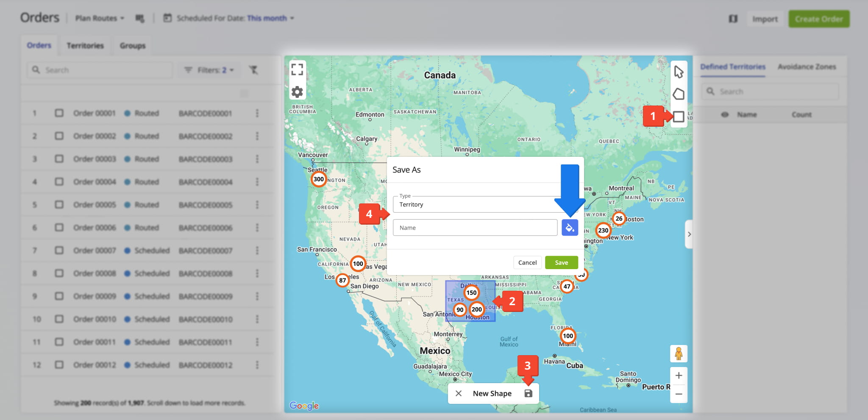The height and width of the screenshot is (420, 868).
Task: Click the 90 cluster marker in Texas
Action: click(x=460, y=310)
